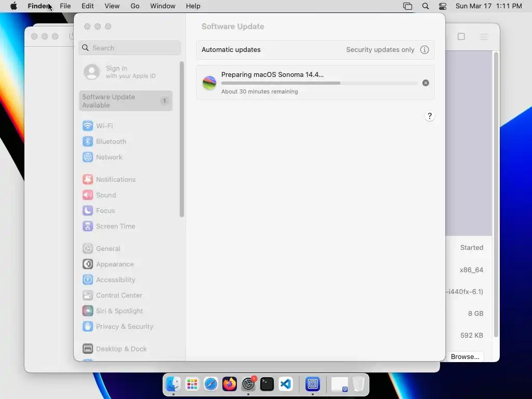Viewport: 532px width, 399px height.
Task: Show Automatic updates info details
Action: point(424,50)
